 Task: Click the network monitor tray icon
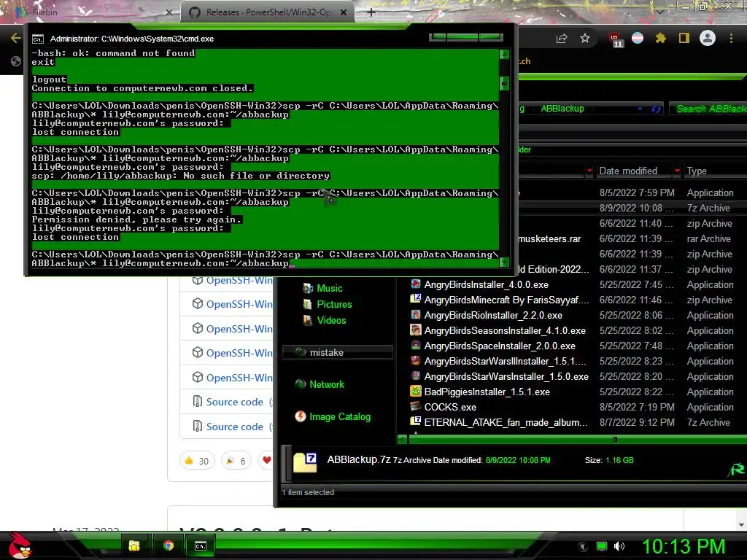pos(602,546)
